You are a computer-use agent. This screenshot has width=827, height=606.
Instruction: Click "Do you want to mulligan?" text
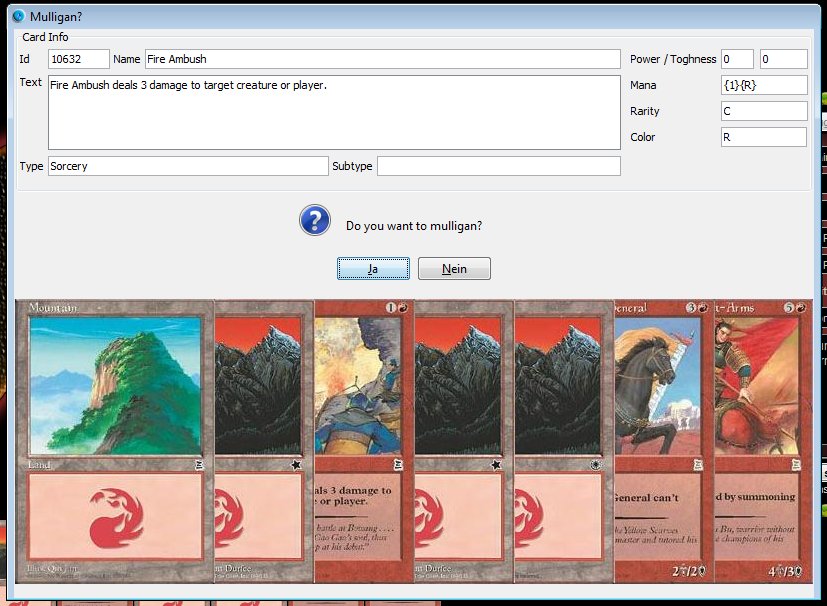(x=414, y=226)
